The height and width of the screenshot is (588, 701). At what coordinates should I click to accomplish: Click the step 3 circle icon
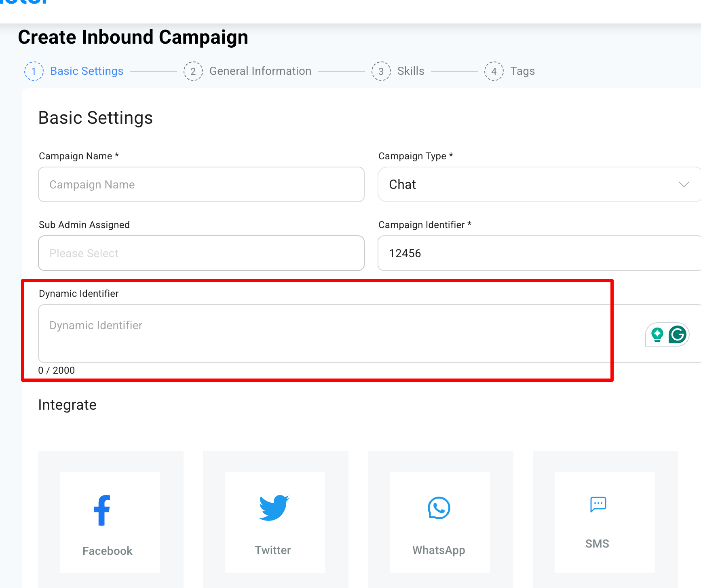click(x=381, y=71)
